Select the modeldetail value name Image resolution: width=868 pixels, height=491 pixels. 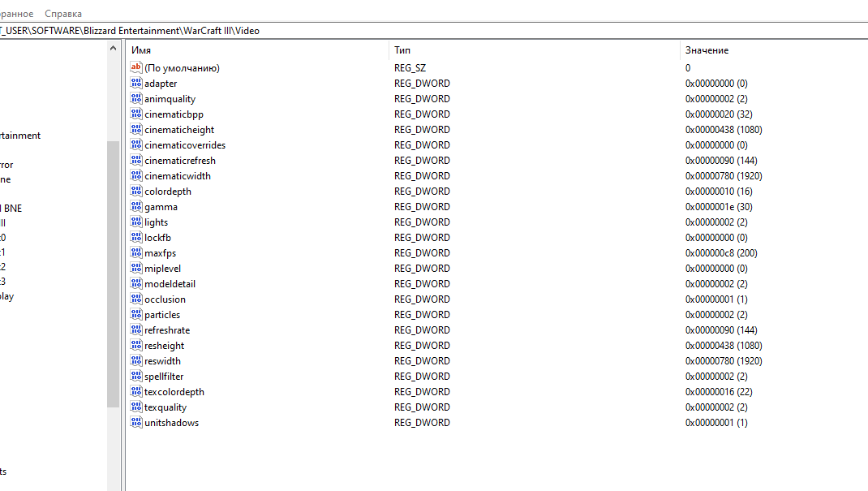click(x=170, y=283)
